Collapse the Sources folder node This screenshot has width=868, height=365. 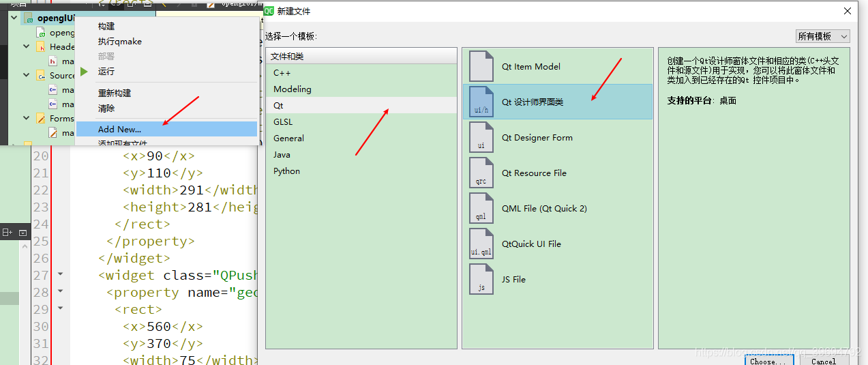(27, 75)
